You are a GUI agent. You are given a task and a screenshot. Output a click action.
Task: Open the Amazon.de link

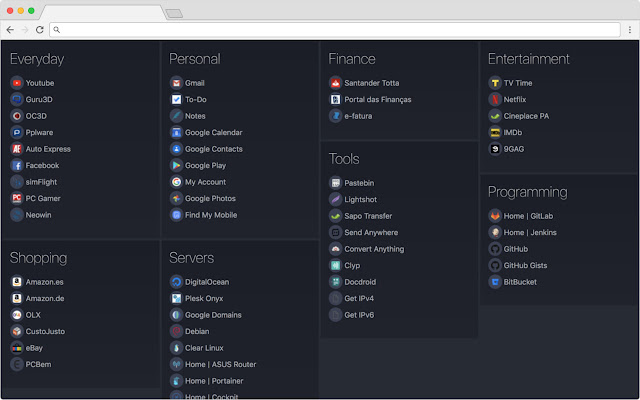coord(45,298)
